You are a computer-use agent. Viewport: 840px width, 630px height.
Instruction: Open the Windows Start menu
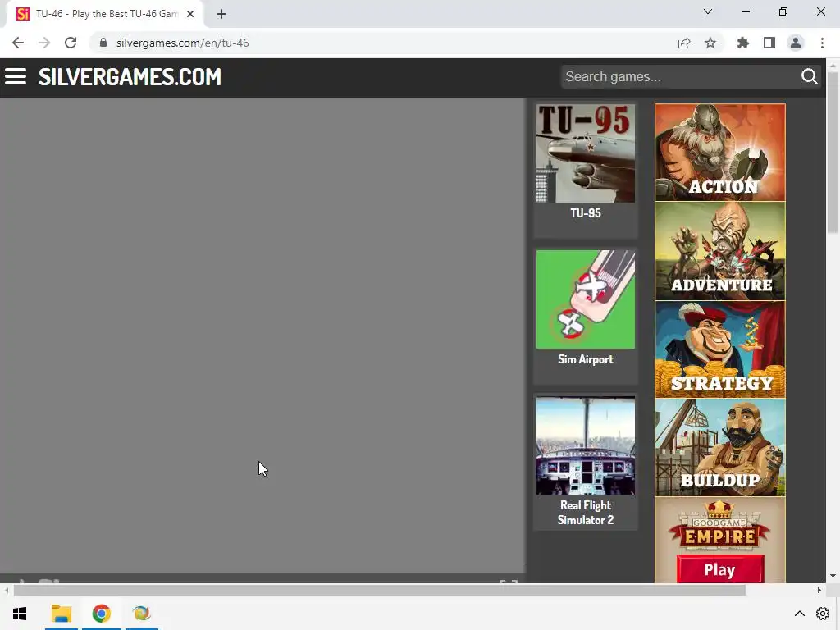pyautogui.click(x=20, y=614)
